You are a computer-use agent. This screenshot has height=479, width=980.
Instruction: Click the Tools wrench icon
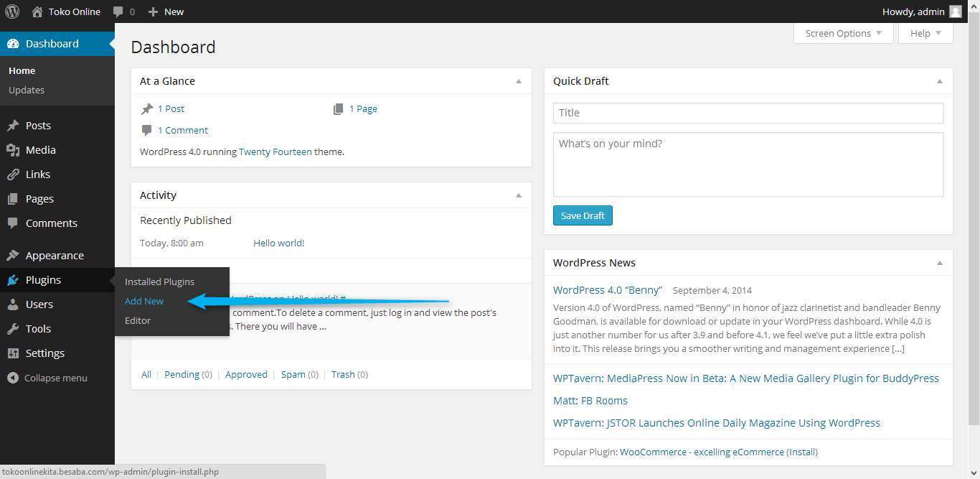[x=13, y=329]
